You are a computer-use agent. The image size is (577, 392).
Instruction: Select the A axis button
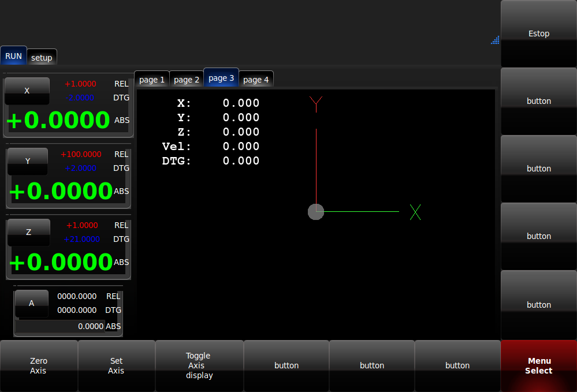(x=32, y=303)
